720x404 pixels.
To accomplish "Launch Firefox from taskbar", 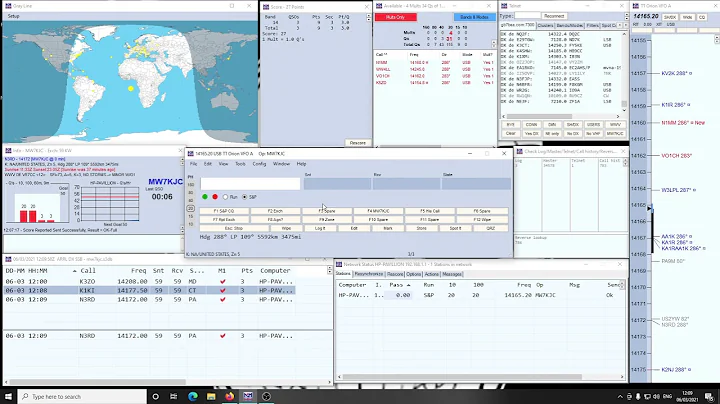I will [229, 396].
